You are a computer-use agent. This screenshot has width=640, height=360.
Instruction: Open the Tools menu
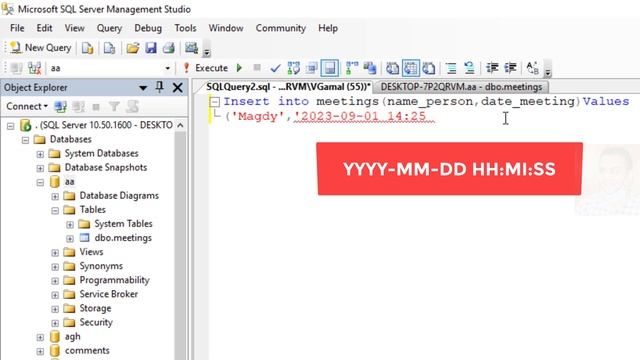tap(185, 28)
